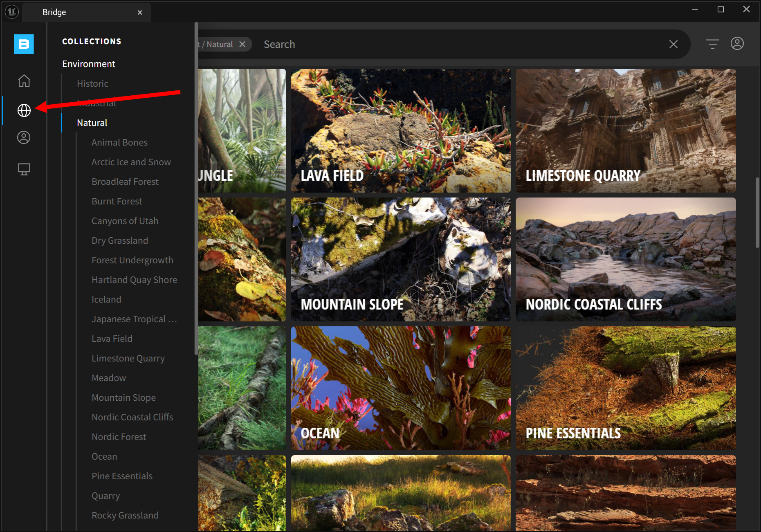Open Lava Field in the sidebar list
This screenshot has width=761, height=532.
[112, 339]
